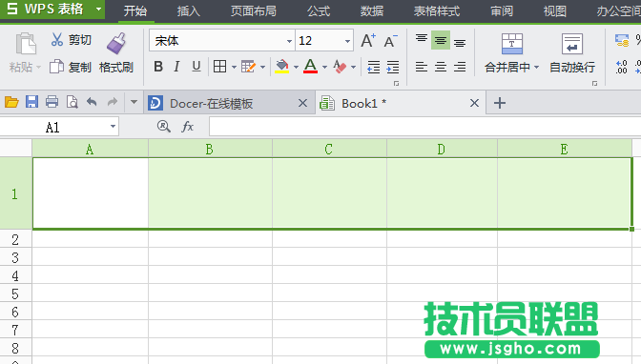
Task: Decrease font size with A- icon
Action: pos(390,41)
